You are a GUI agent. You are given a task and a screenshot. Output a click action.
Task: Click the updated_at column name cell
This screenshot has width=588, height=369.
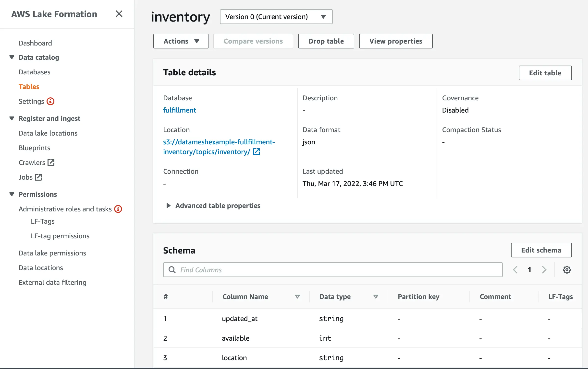(240, 319)
